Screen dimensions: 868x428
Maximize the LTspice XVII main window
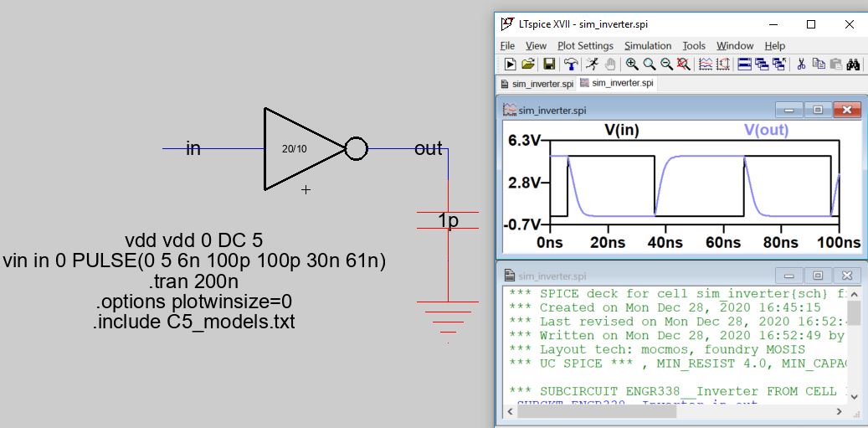tap(811, 24)
